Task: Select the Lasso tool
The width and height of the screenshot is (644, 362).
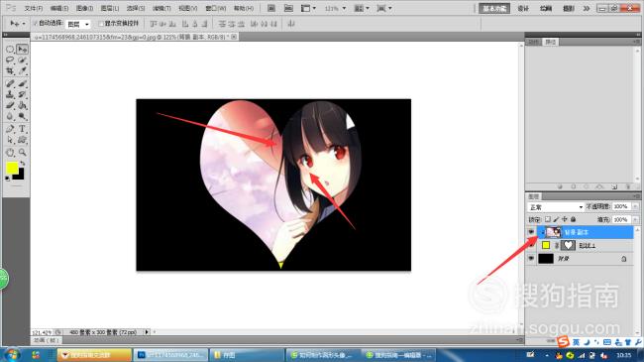Action: point(10,60)
